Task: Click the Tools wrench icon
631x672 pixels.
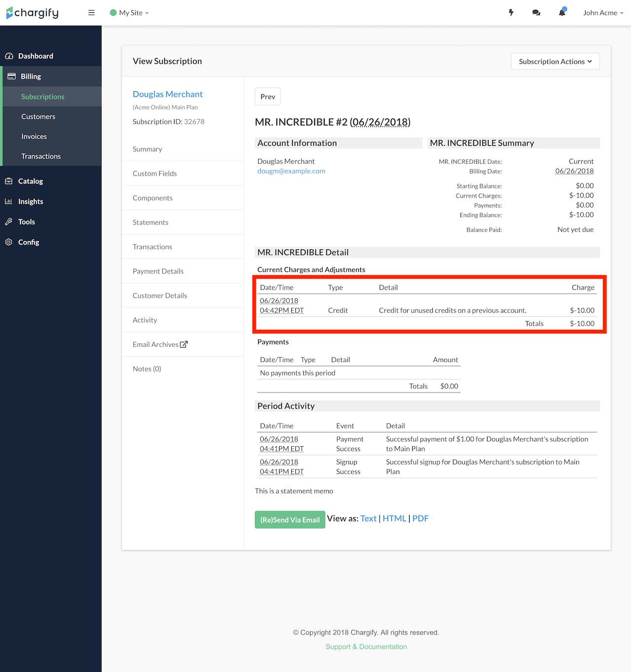Action: (x=9, y=222)
